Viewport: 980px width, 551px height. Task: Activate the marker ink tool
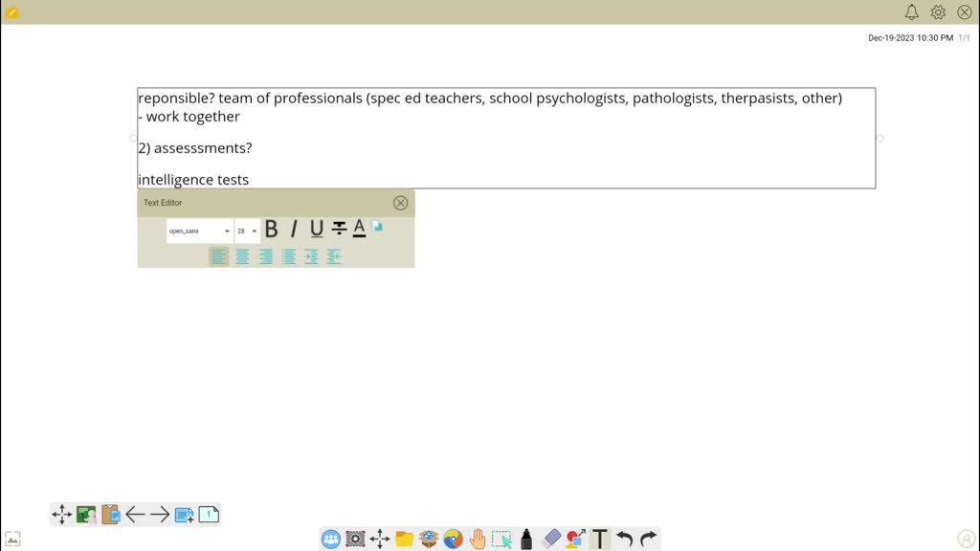pos(526,539)
